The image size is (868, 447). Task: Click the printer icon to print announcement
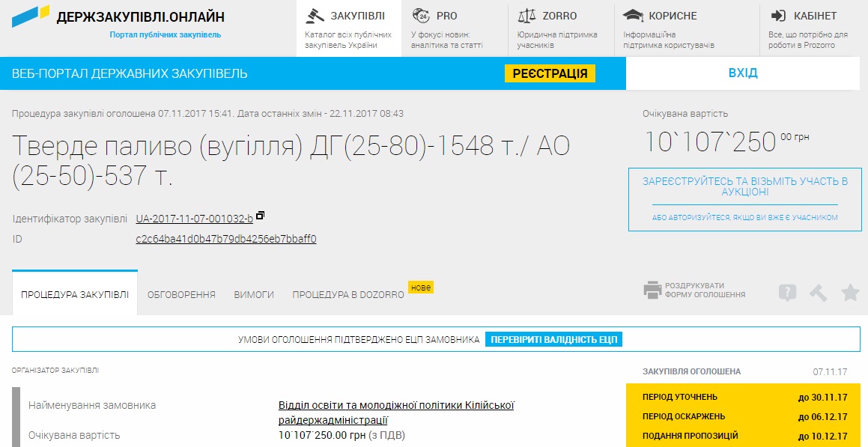pos(652,291)
